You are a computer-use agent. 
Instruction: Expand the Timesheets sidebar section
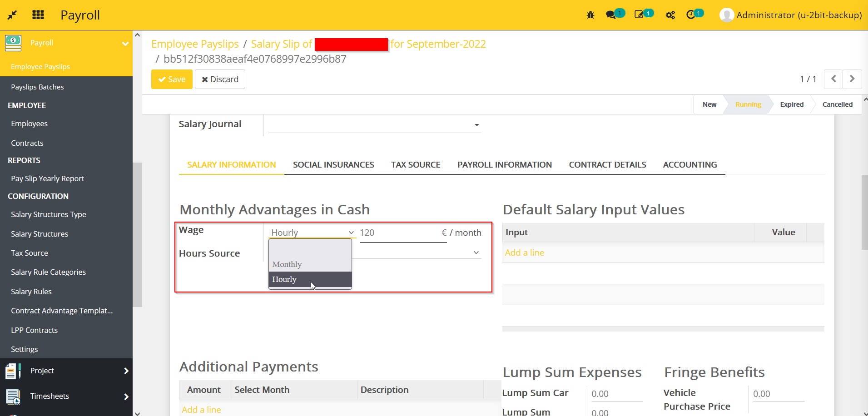coord(50,396)
